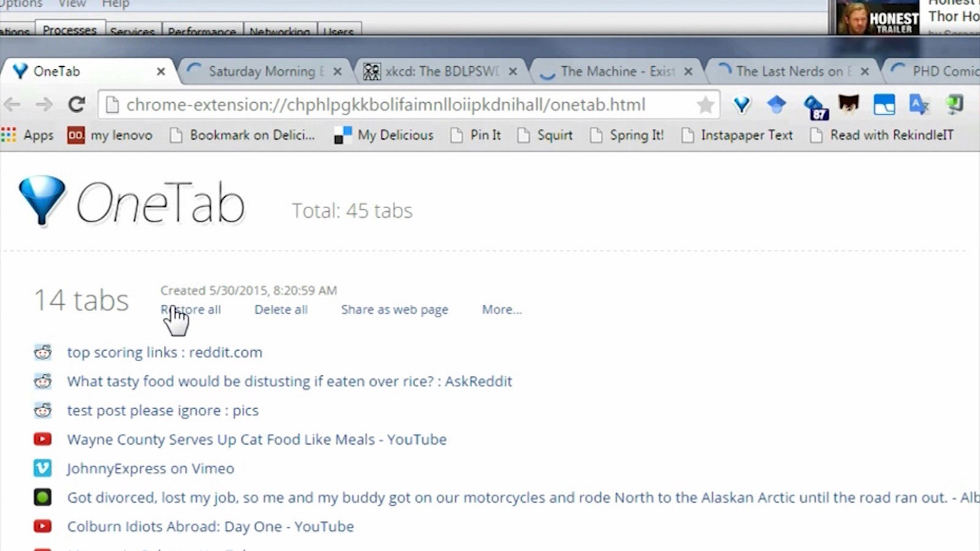This screenshot has height=551, width=980.
Task: Close the OneTab browser tab
Action: [160, 72]
